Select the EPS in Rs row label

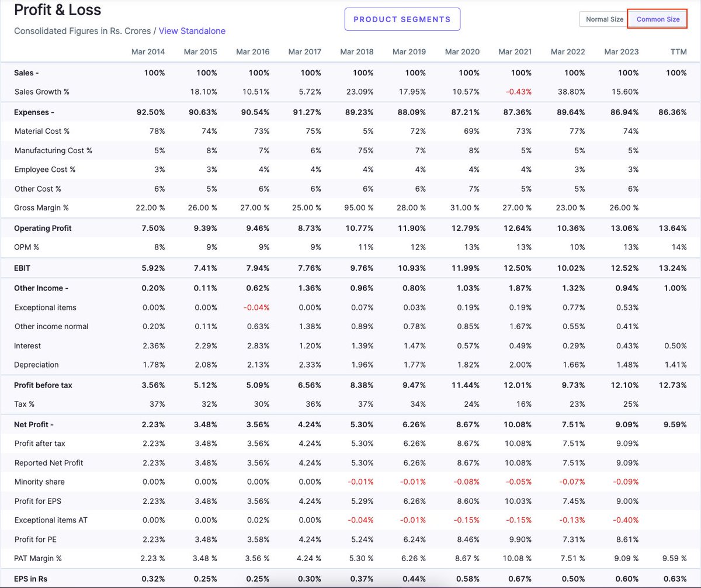pyautogui.click(x=32, y=579)
